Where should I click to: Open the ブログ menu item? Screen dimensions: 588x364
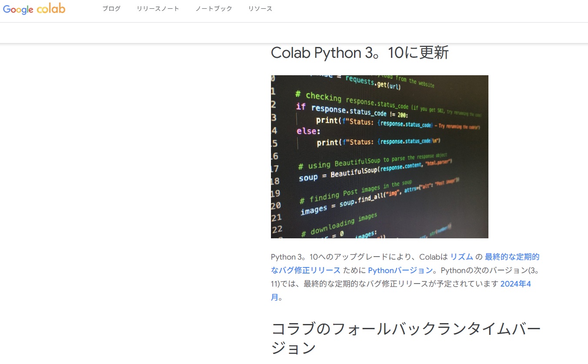(111, 9)
